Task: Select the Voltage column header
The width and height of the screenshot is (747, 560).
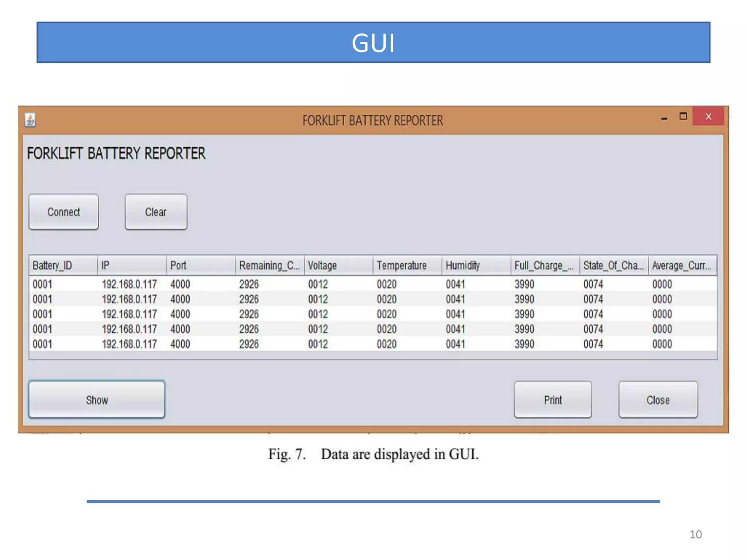Action: pos(339,265)
